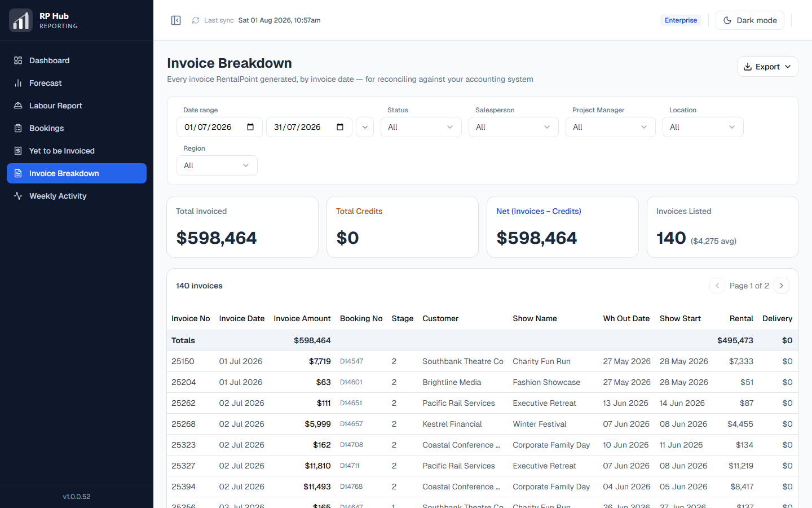This screenshot has height=508, width=812.
Task: Click the $11,810 invoice amount
Action: coord(318,466)
